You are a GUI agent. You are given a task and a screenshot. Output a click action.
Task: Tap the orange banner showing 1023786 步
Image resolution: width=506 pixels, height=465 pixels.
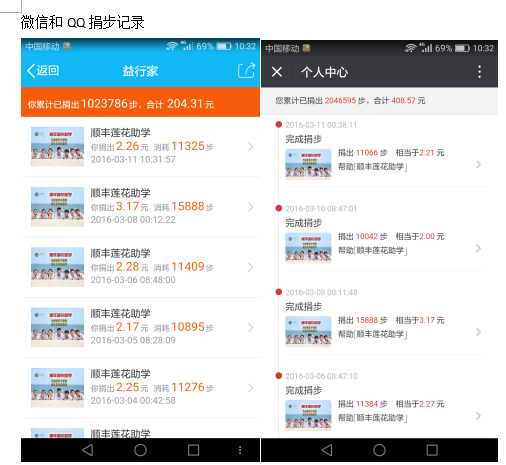coord(140,102)
